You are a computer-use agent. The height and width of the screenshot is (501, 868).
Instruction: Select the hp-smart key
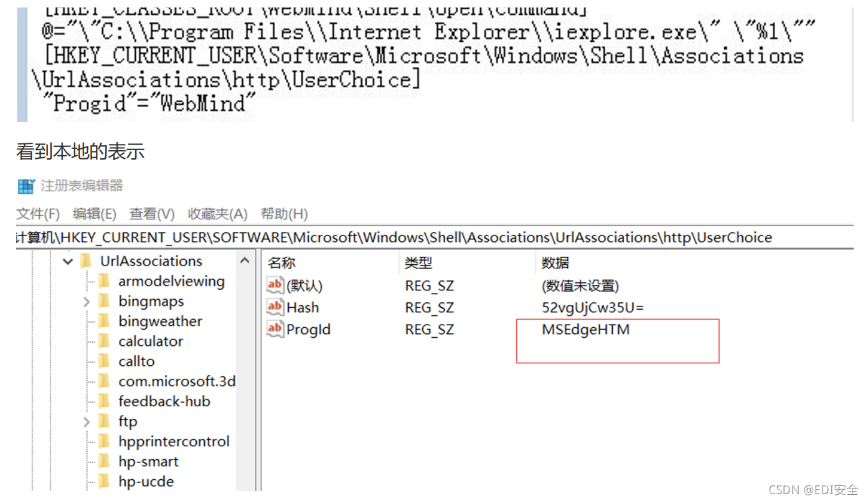(x=148, y=461)
